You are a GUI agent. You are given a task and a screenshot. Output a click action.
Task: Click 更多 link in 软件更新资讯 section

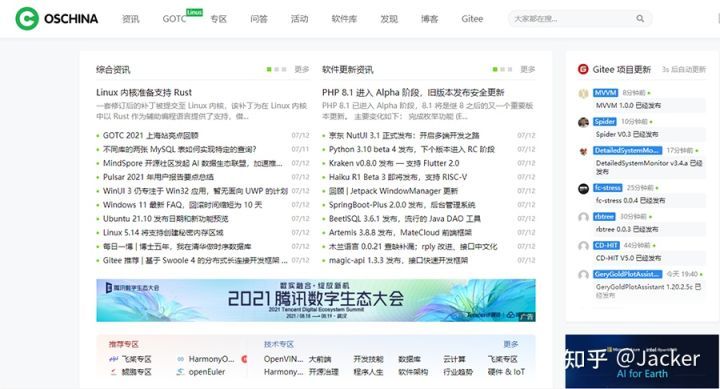[x=528, y=69]
